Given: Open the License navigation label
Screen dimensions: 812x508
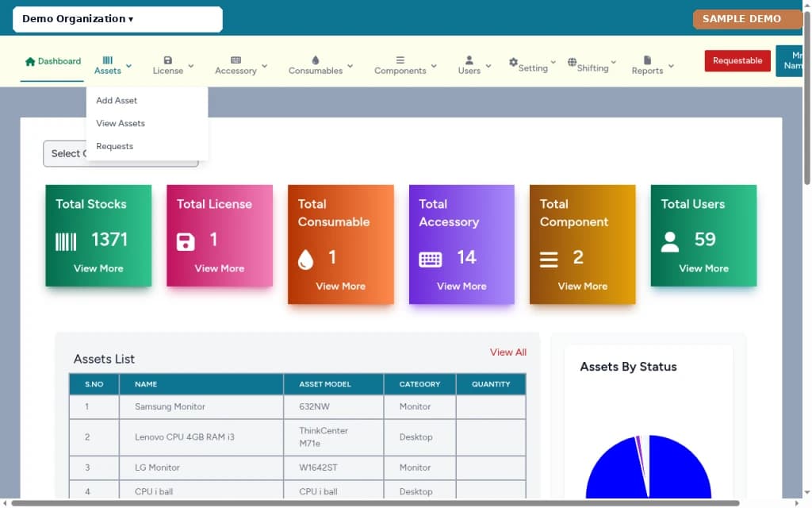Looking at the screenshot, I should pos(168,71).
